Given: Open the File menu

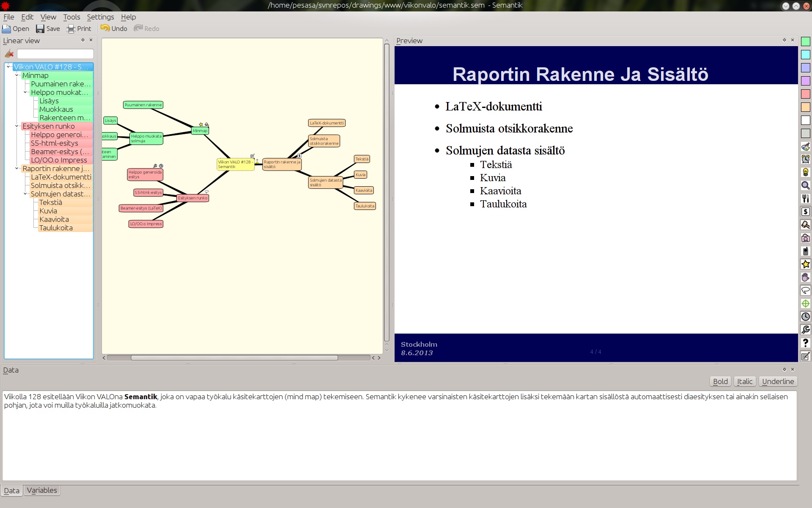Looking at the screenshot, I should 8,17.
